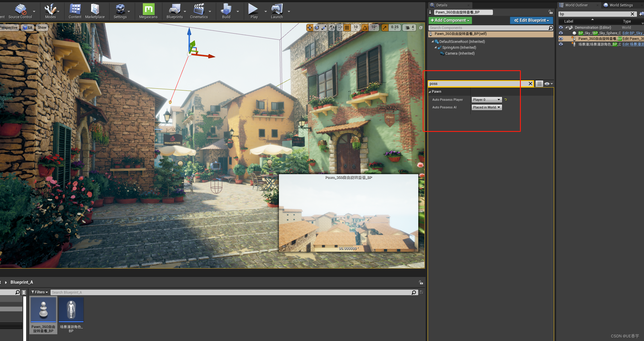Open Auto Possess AI dropdown

click(487, 107)
